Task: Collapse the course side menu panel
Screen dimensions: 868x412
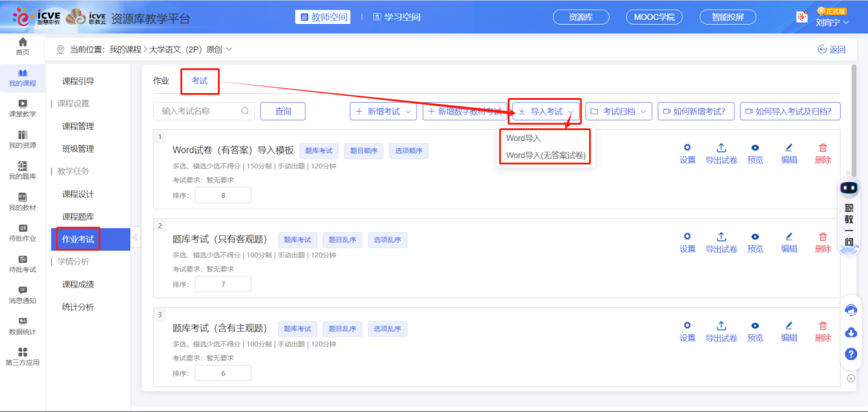Action: 135,238
